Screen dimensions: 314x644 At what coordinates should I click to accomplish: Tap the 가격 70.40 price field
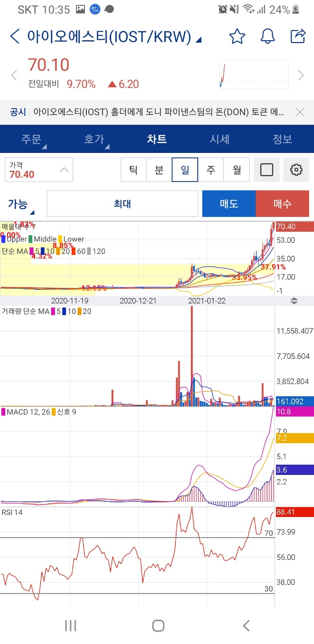39,170
